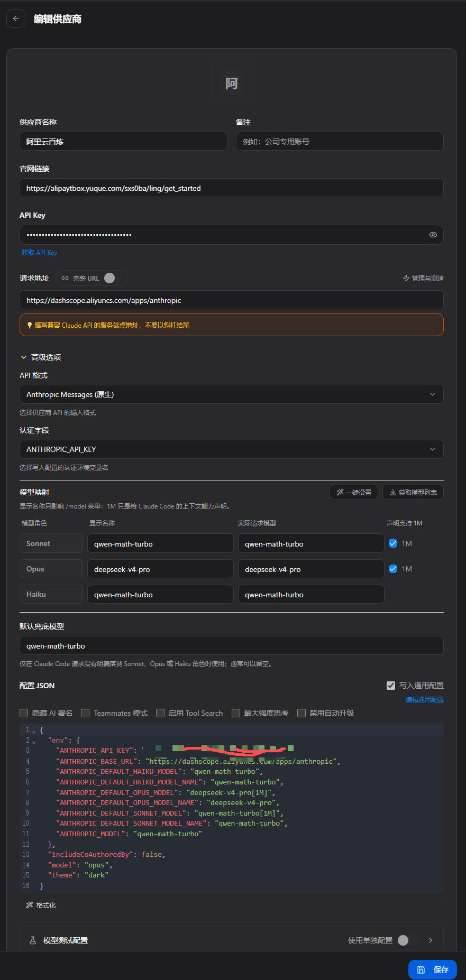Edit the Sonnet 显示名称 field
The height and width of the screenshot is (980, 466).
160,543
